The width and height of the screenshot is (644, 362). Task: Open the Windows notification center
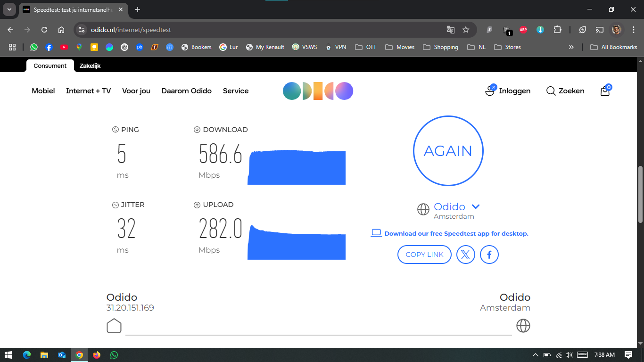pyautogui.click(x=628, y=355)
